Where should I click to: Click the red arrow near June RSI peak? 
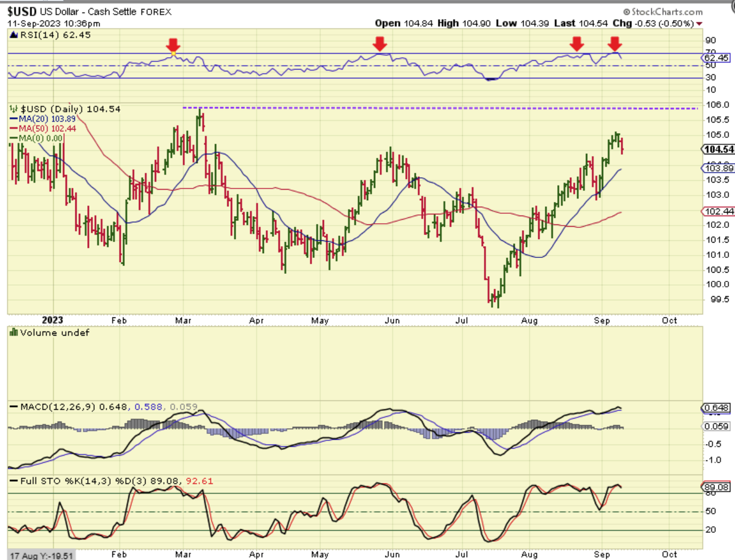380,44
